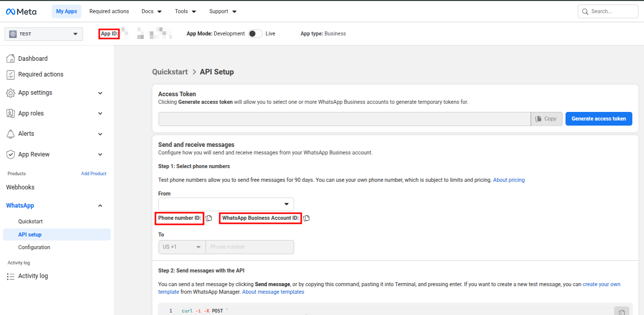Toggle App Mode from Development to Live
This screenshot has width=644, height=315.
pyautogui.click(x=255, y=33)
